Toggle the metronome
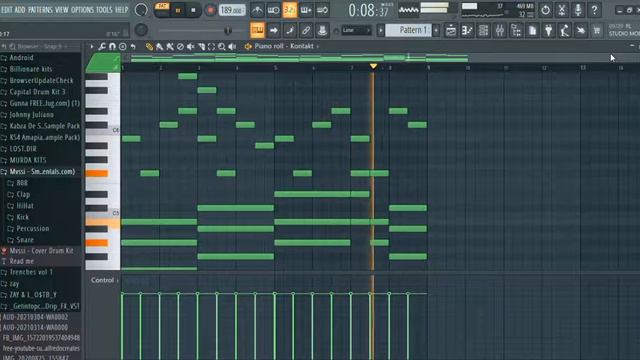The height and width of the screenshot is (360, 640). tap(257, 10)
